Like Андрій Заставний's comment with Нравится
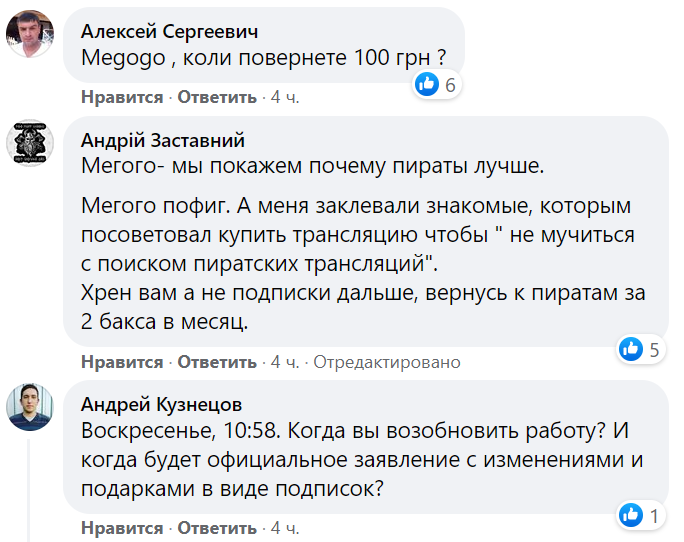 click(x=122, y=362)
